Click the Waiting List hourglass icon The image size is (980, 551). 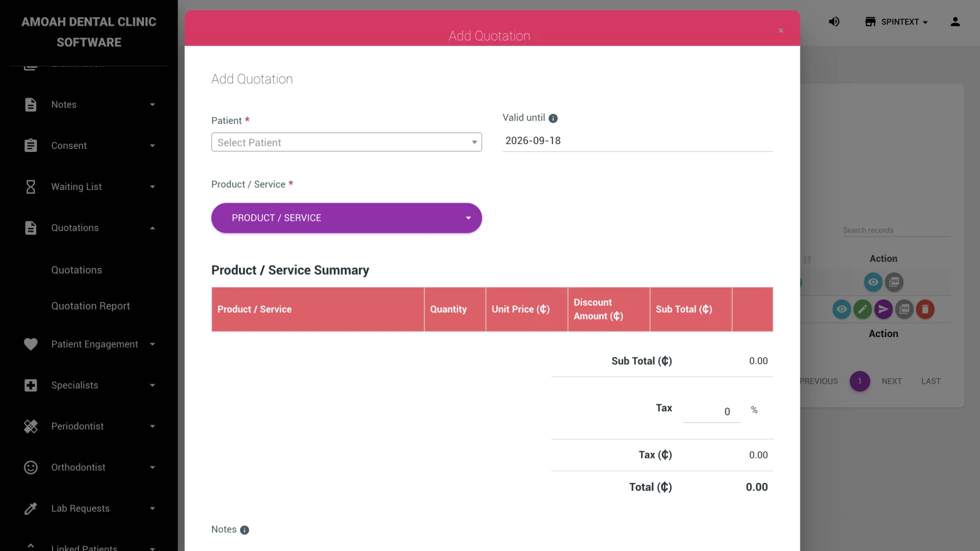[x=31, y=187]
